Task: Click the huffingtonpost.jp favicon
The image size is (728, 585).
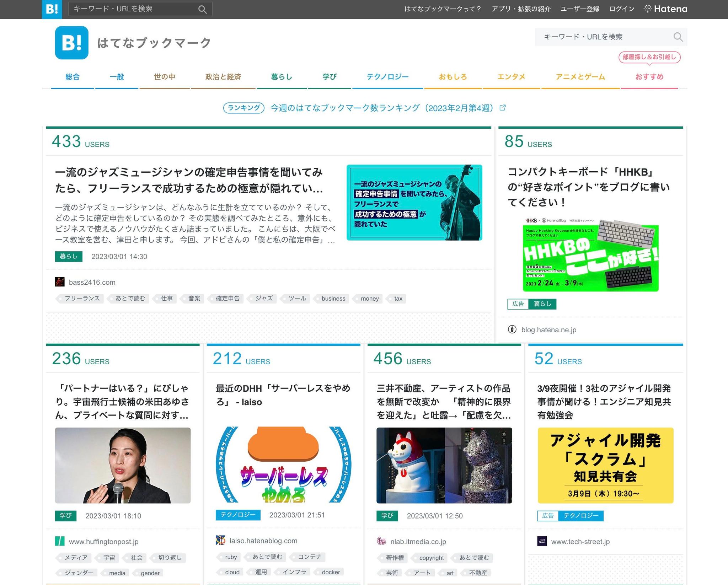Action: click(60, 541)
